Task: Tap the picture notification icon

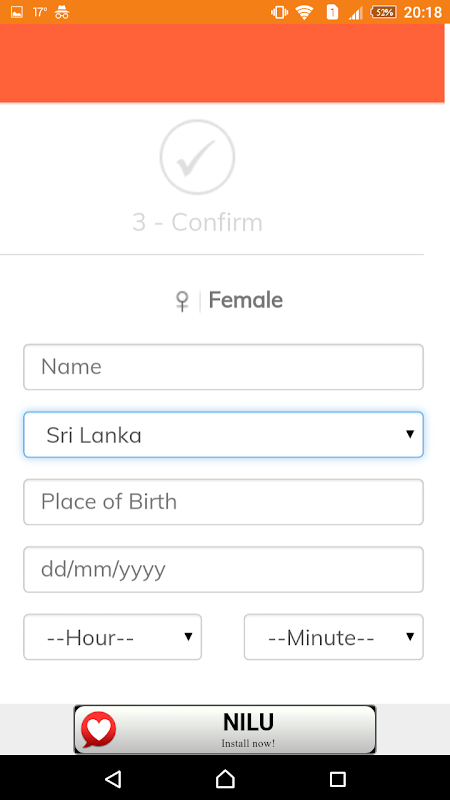Action: 17,12
